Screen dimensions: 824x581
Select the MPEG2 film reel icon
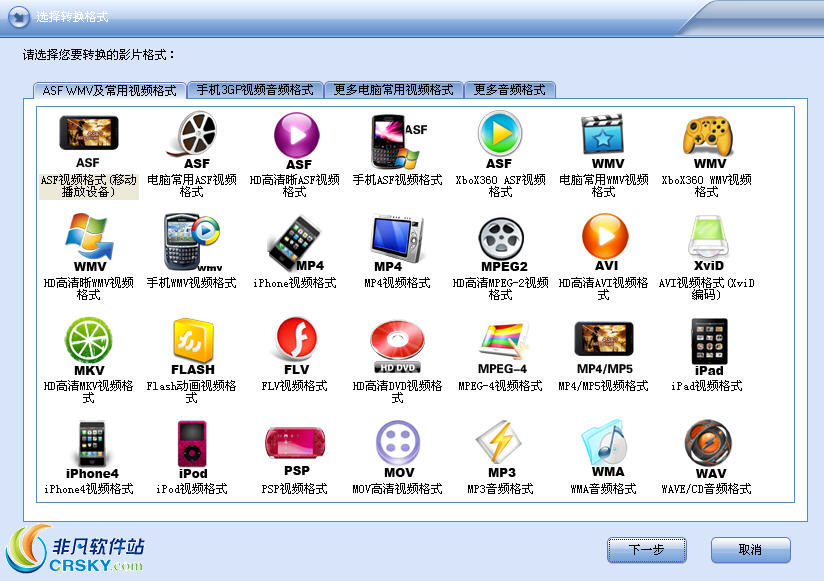(502, 244)
